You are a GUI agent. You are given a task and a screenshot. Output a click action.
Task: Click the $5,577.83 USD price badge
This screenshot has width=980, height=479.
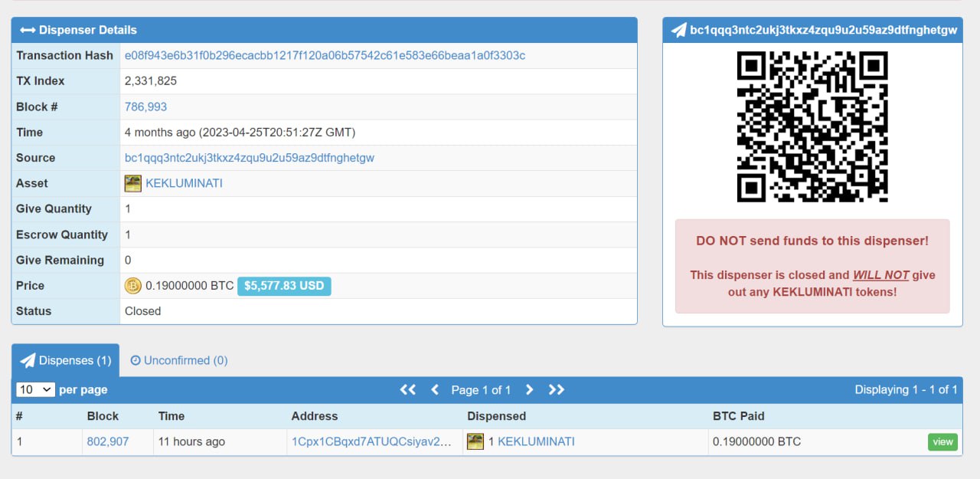[x=284, y=286]
